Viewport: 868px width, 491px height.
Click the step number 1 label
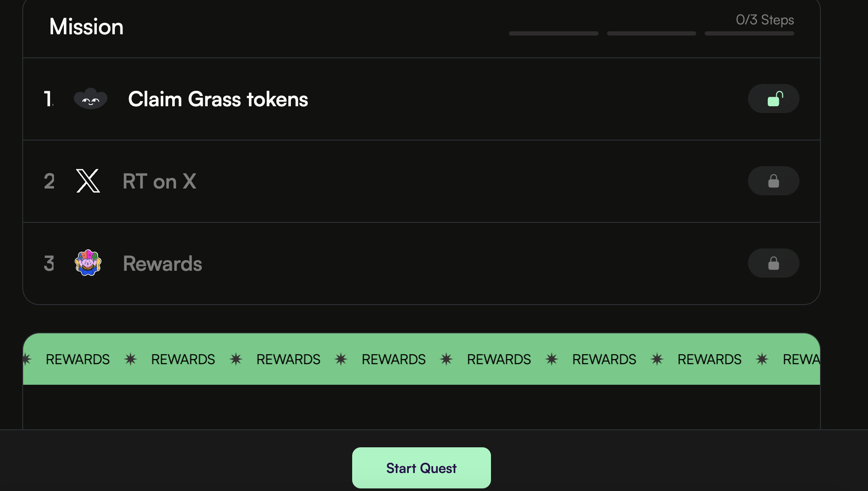[x=48, y=99]
